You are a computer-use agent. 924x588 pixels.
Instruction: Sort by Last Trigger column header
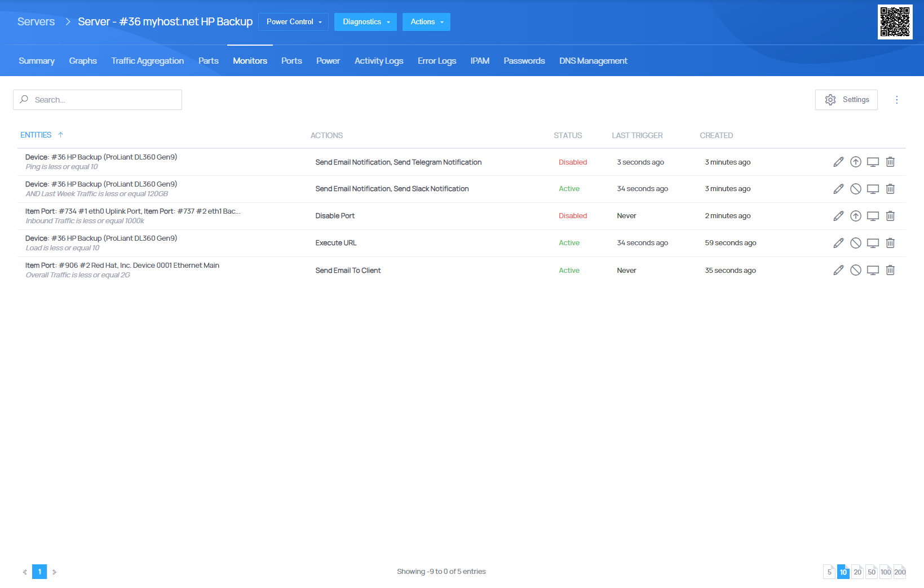(x=637, y=135)
